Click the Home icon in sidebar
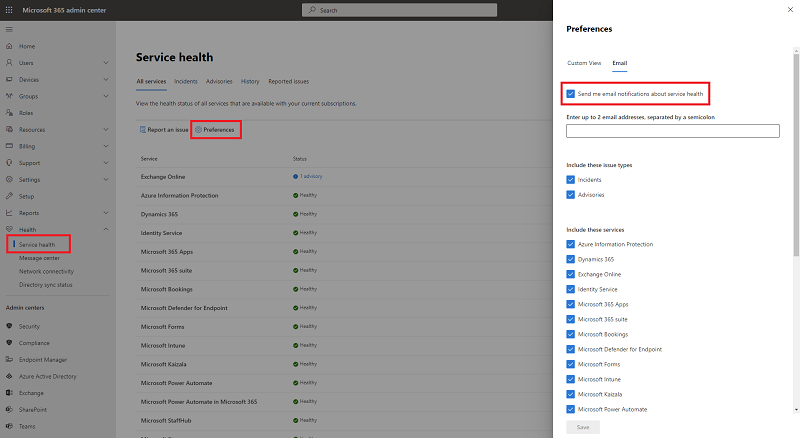800x438 pixels. 9,46
